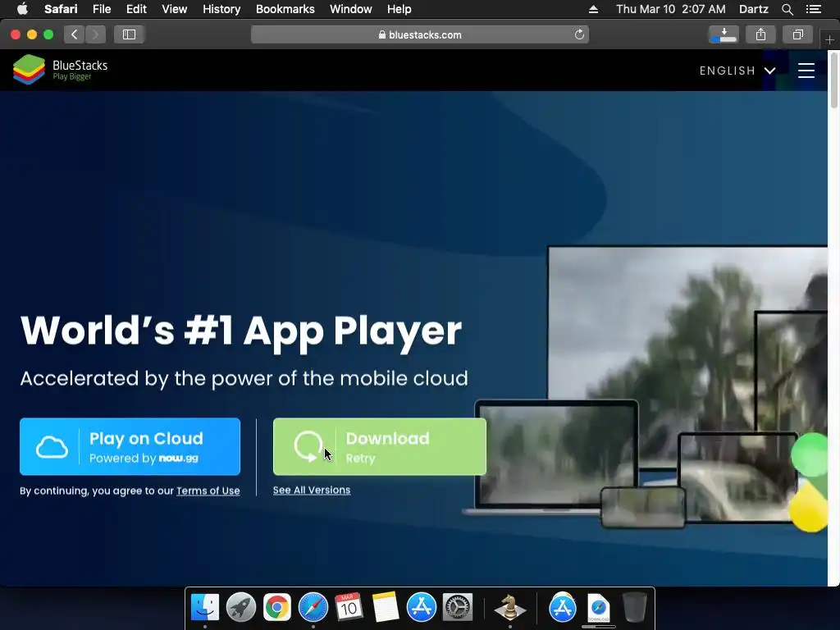Open Spotlight search in menu bar
Viewport: 840px width, 630px height.
pos(787,9)
